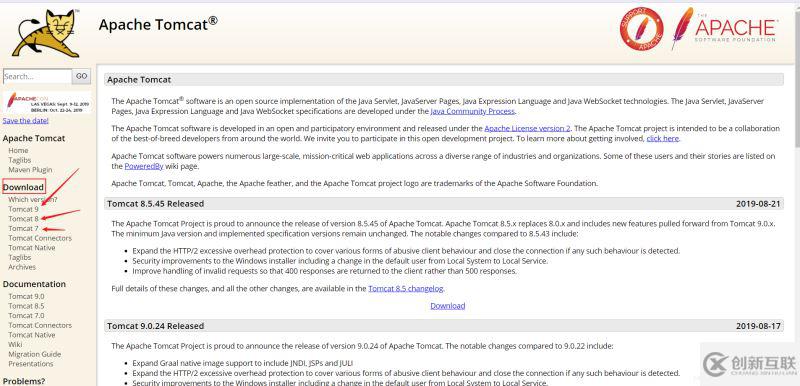800x386 pixels.
Task: Open the Tomcat 8.5 changelog link
Action: [x=406, y=289]
